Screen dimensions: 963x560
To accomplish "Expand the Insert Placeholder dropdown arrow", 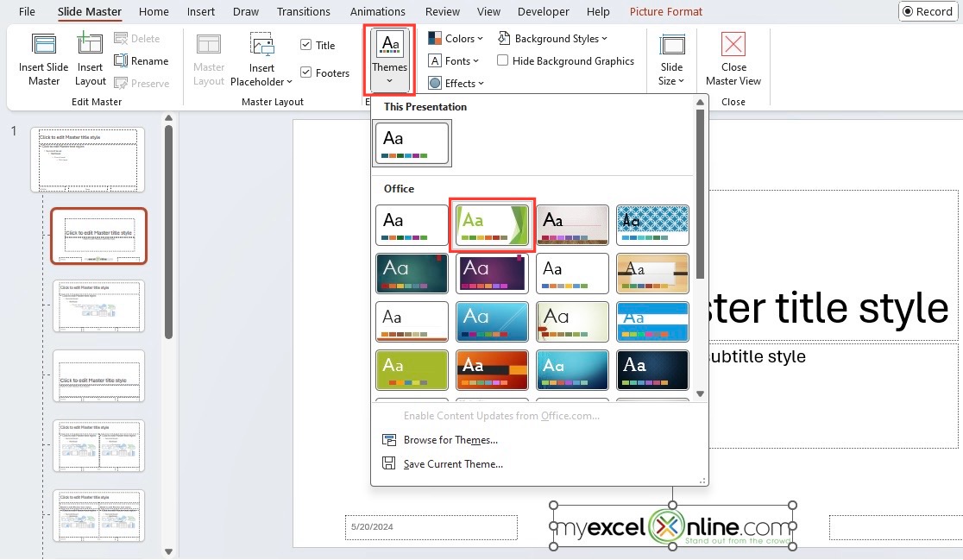I will point(289,82).
